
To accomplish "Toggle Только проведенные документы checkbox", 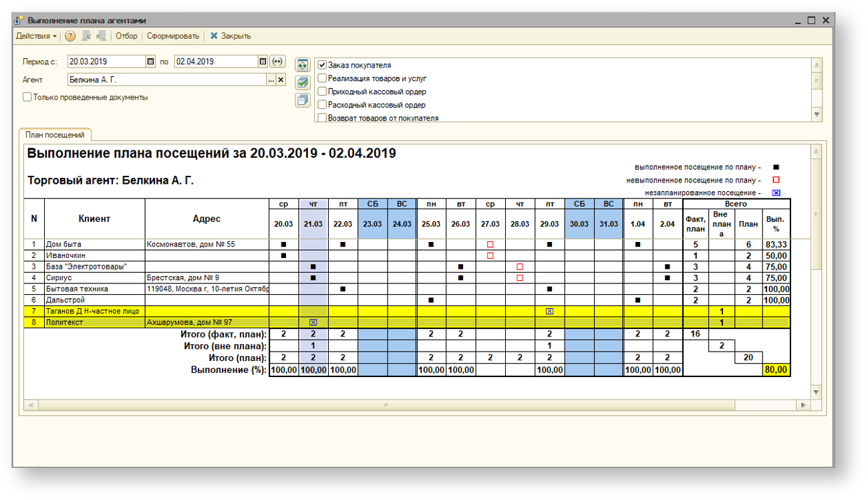I will (x=27, y=98).
